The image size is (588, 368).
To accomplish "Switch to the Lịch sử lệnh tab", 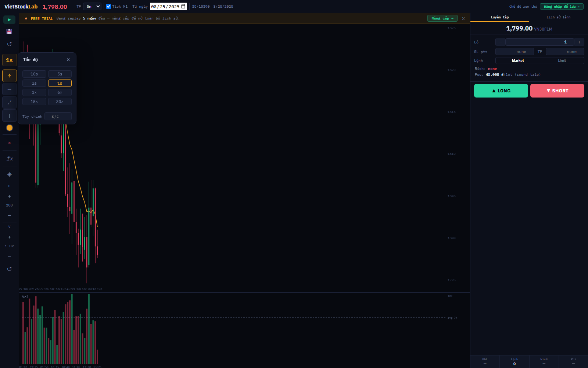I will coord(559,17).
